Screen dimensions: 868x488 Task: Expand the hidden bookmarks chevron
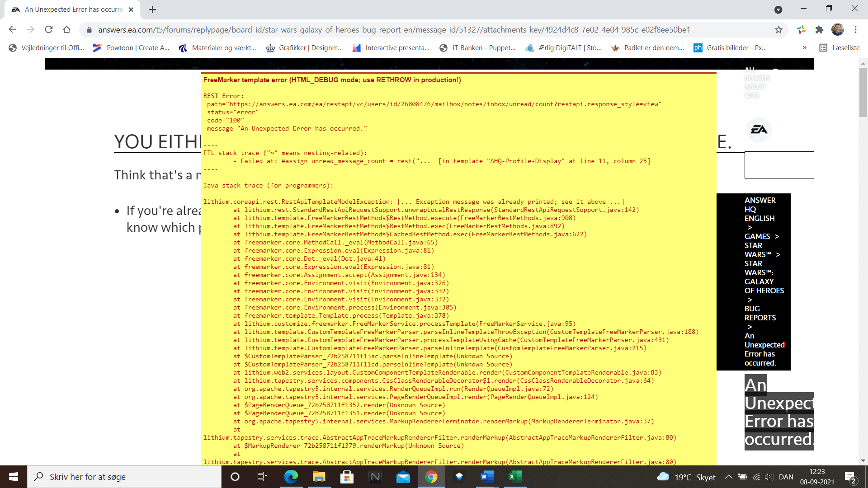pos(804,48)
